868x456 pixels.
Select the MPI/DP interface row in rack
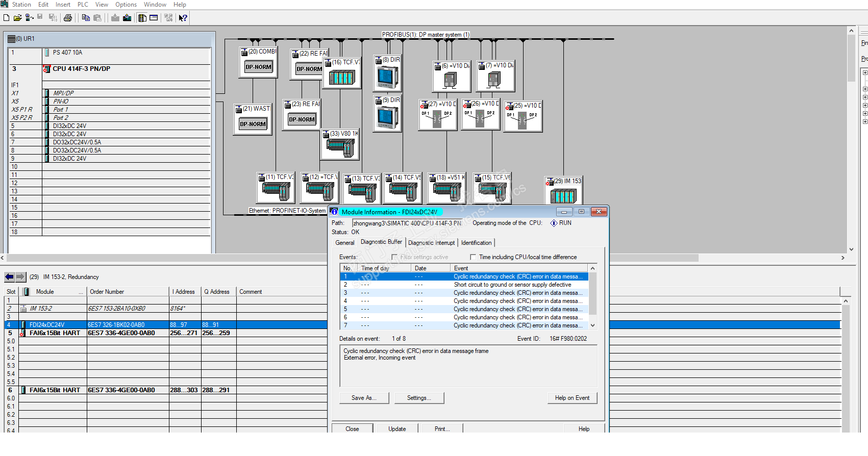tap(110, 93)
